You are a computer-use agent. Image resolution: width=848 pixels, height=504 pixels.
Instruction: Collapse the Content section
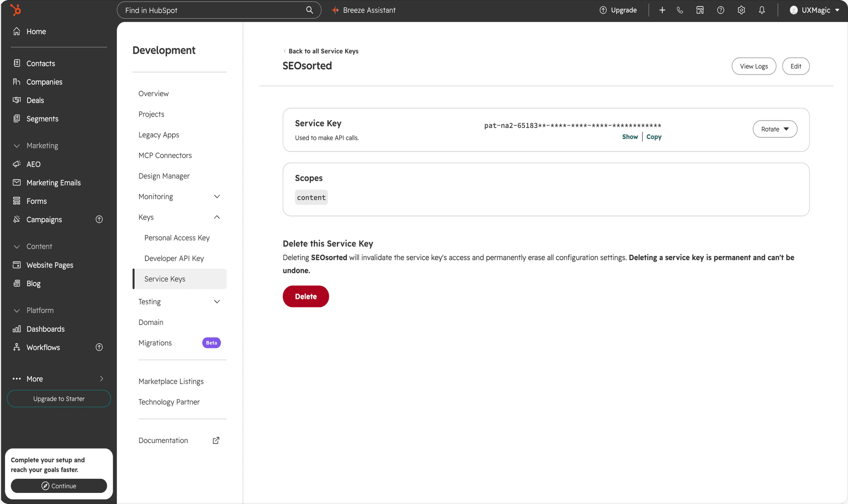pyautogui.click(x=17, y=246)
